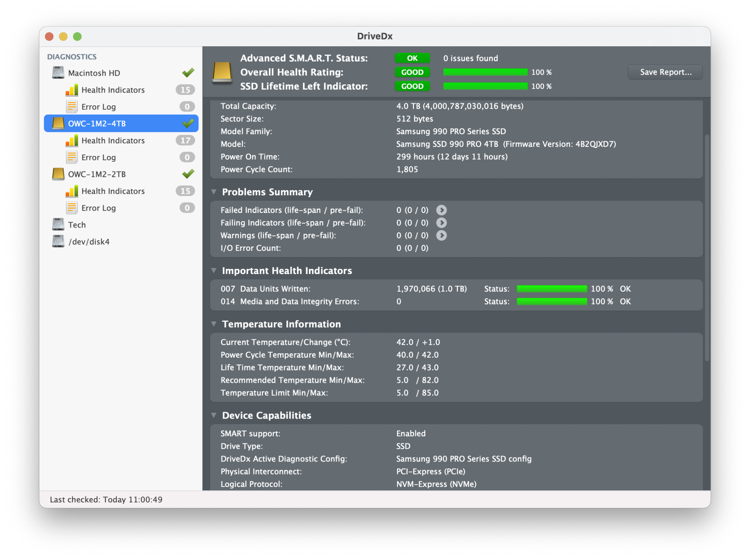Click the '007 Data Units Written' label
Viewport: 750px width, 560px height.
[x=265, y=289]
